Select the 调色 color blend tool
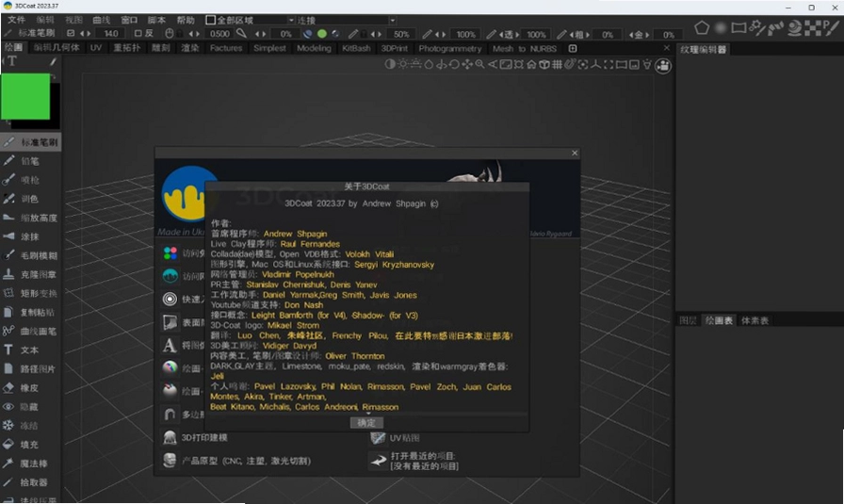The width and height of the screenshot is (844, 504). click(29, 199)
